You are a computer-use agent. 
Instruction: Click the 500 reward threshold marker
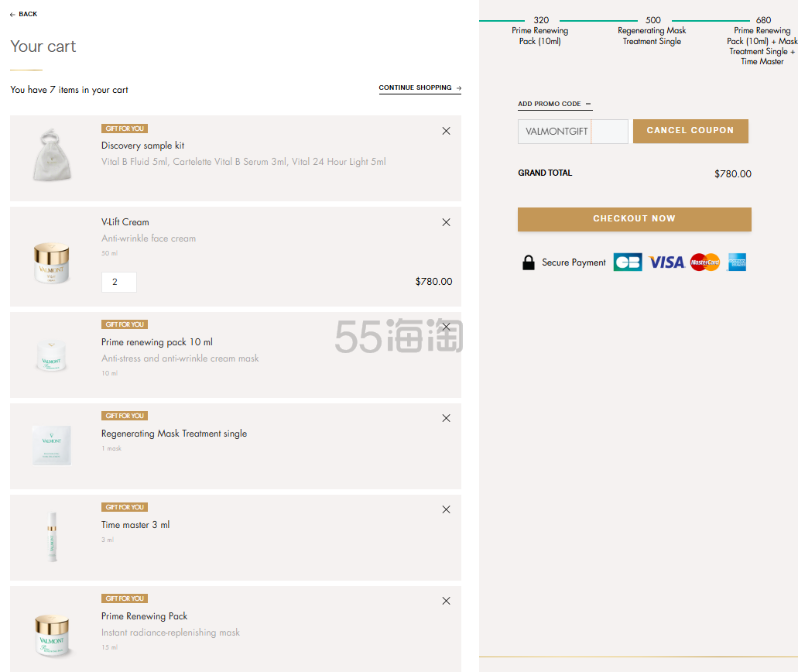click(653, 20)
